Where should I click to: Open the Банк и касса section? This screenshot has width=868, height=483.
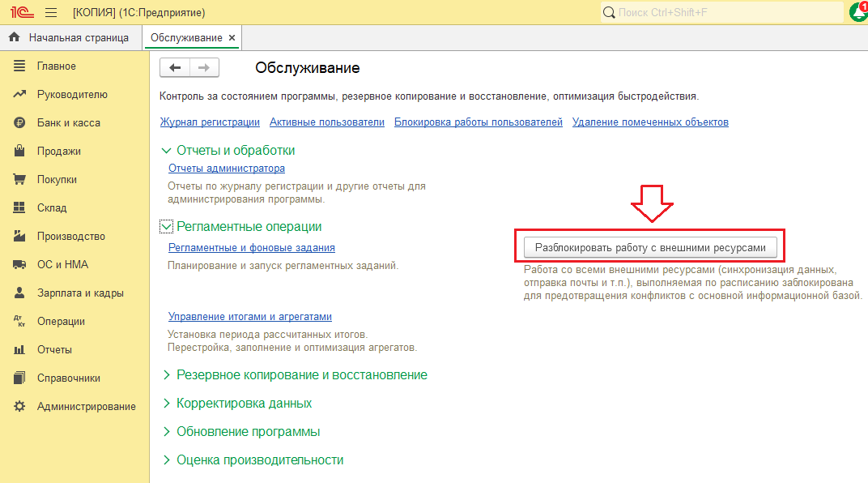coord(69,123)
